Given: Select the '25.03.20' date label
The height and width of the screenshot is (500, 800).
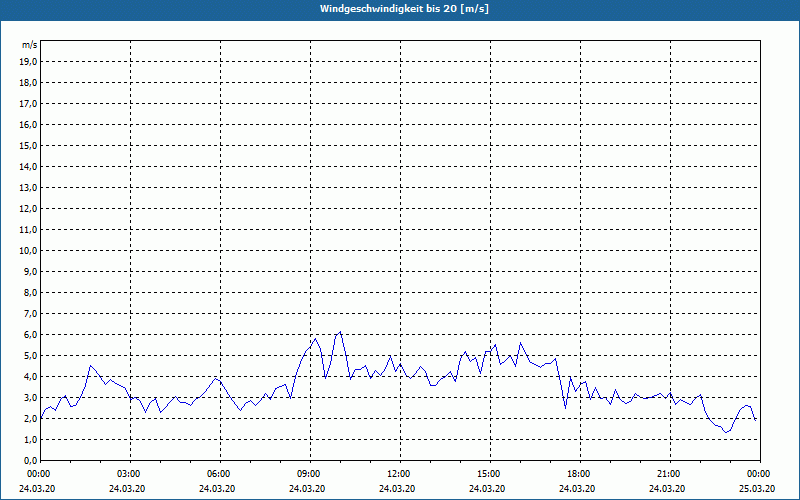Looking at the screenshot, I should (757, 489).
